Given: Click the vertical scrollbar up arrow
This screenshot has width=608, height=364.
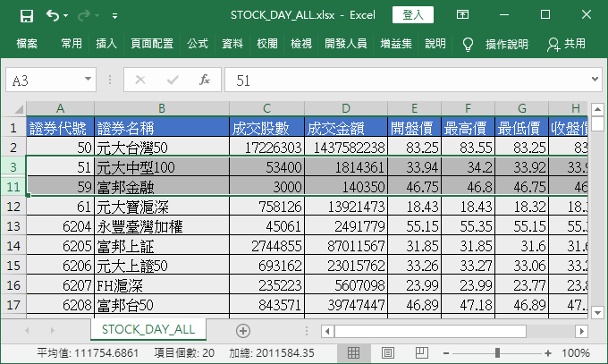Looking at the screenshot, I should [x=597, y=109].
